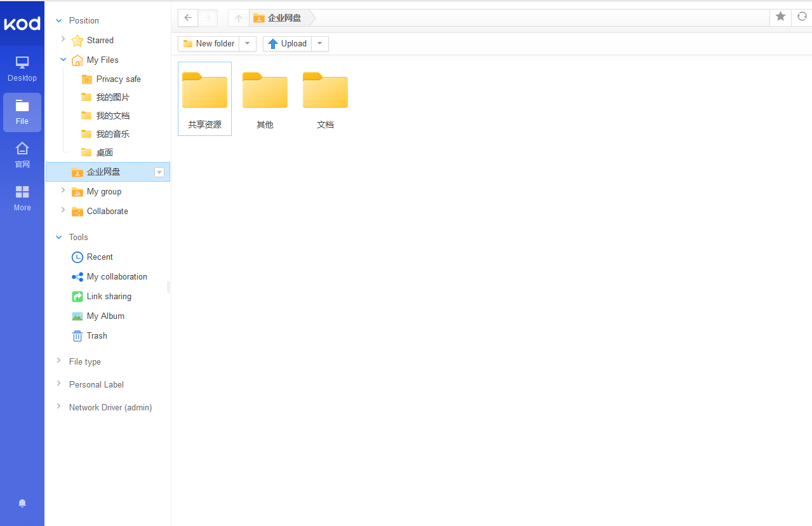Expand the File type section
This screenshot has width=812, height=526.
pyautogui.click(x=59, y=361)
